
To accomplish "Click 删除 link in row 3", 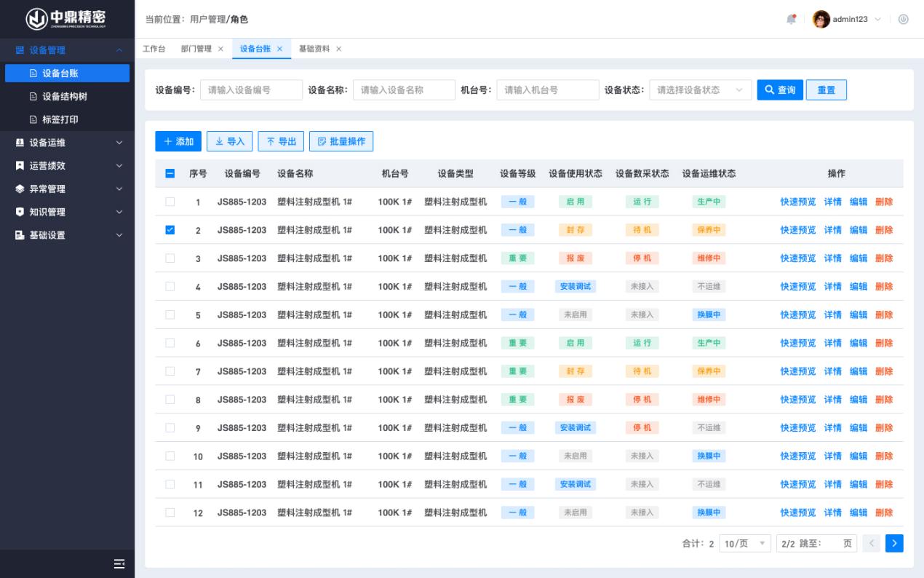I will [x=884, y=258].
